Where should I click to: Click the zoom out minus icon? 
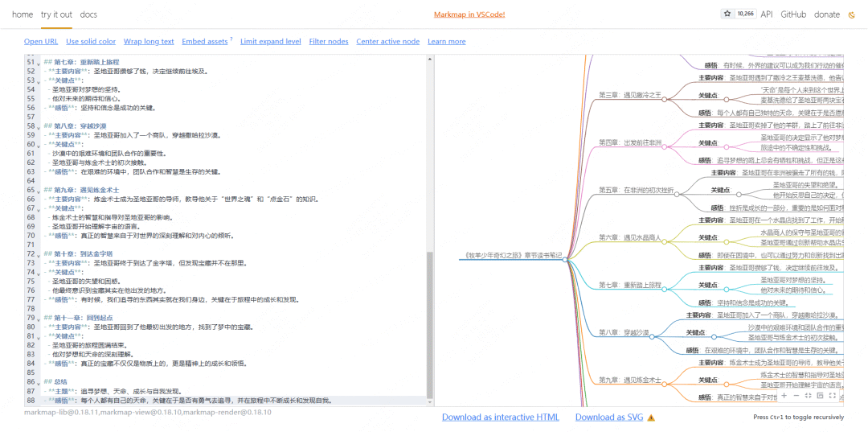(796, 396)
